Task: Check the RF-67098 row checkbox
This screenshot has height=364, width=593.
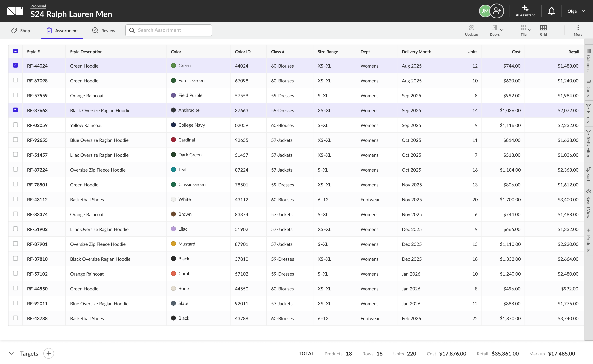Action: pos(15,80)
